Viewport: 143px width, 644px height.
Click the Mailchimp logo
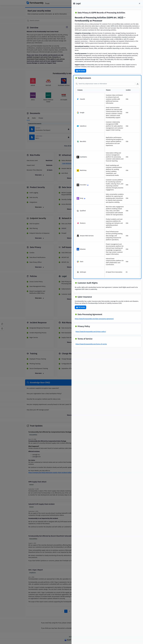tap(78, 171)
